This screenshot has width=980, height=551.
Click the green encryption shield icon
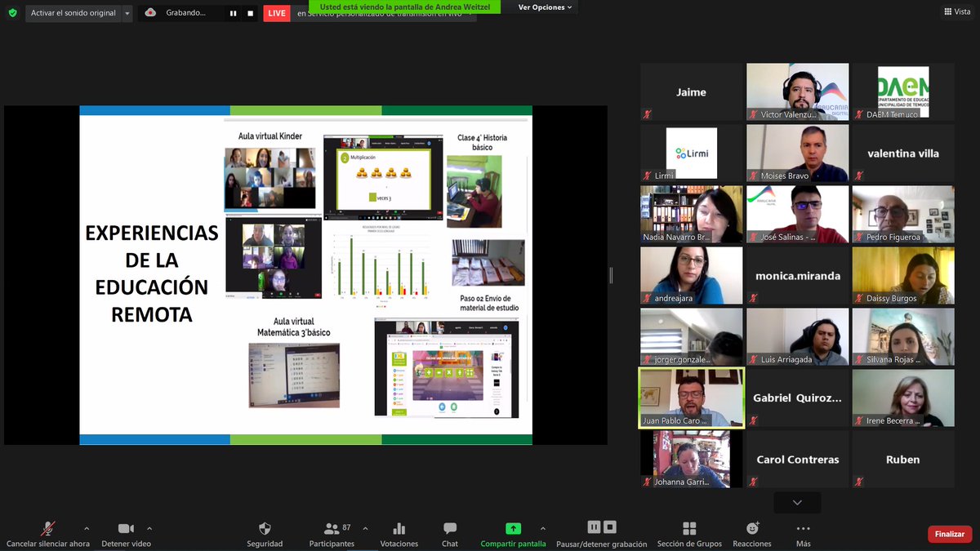point(12,12)
